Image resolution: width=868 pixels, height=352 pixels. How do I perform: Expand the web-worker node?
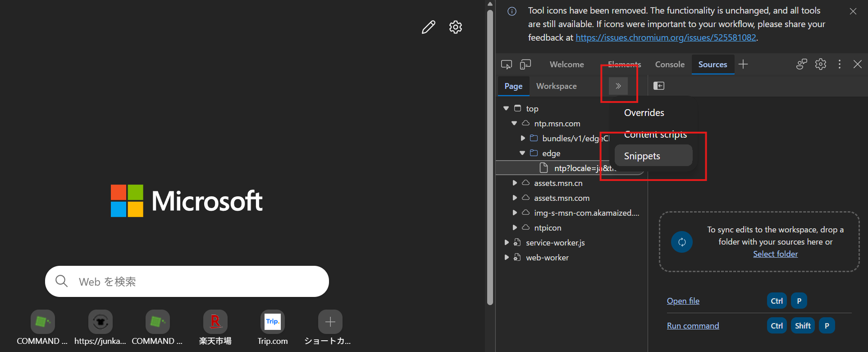[507, 257]
